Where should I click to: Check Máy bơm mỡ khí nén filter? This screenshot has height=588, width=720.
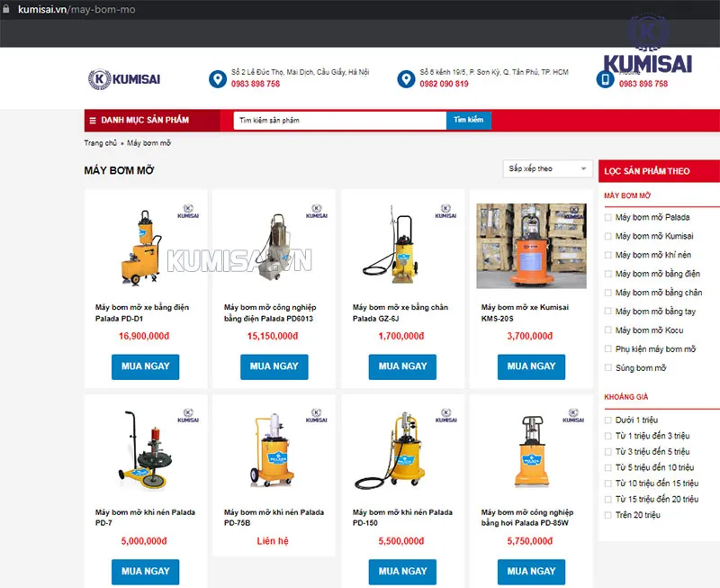pos(608,255)
